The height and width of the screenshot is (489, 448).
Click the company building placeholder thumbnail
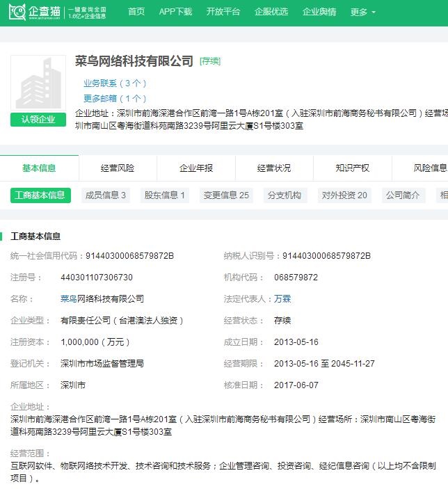tap(38, 83)
